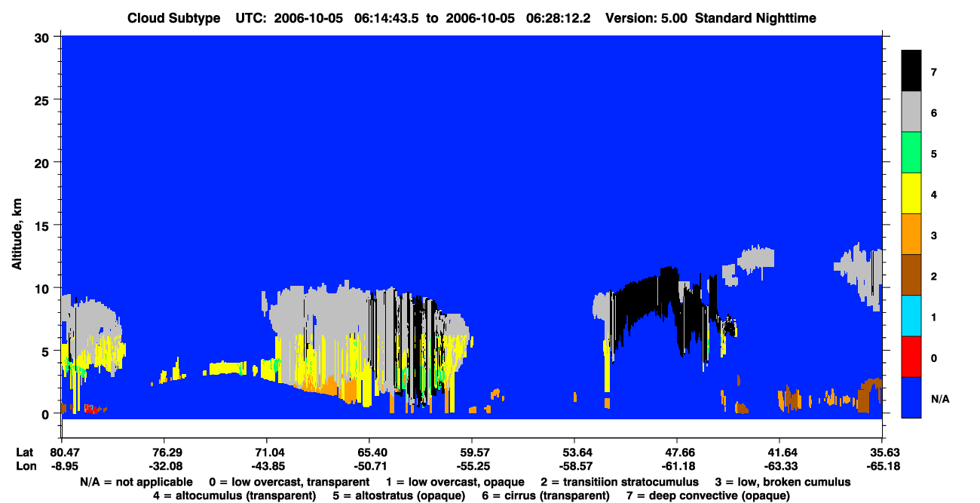Click the 10 altitude tick label
Image resolution: width=980 pixels, height=503 pixels.
pos(44,288)
